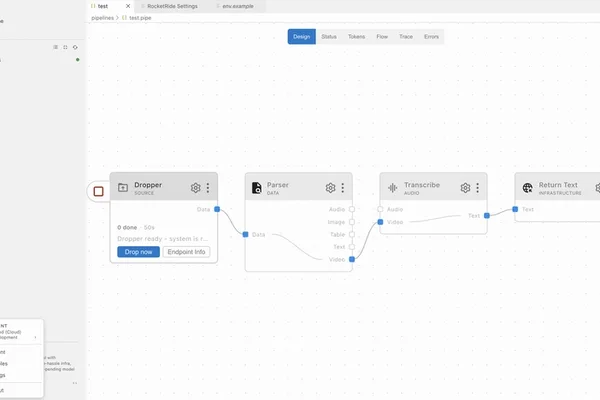This screenshot has height=400, width=600.
Task: Click the Transcribe Text output port
Action: click(x=487, y=216)
